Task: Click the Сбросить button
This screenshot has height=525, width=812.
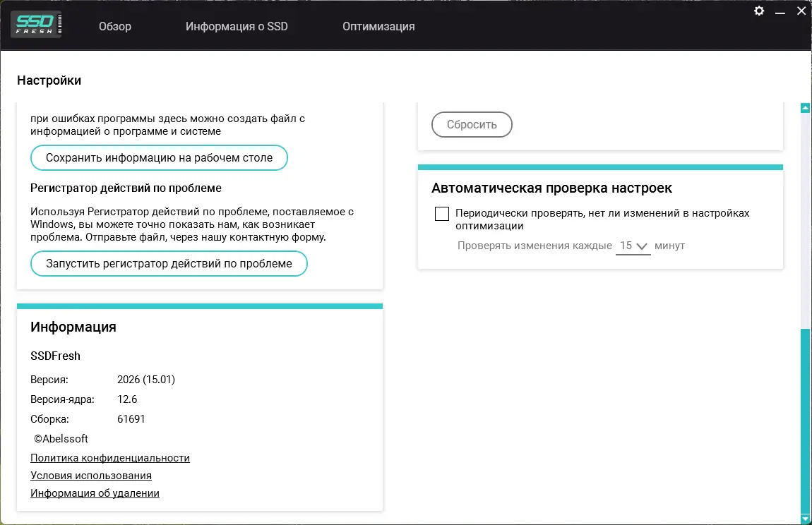Action: point(472,124)
